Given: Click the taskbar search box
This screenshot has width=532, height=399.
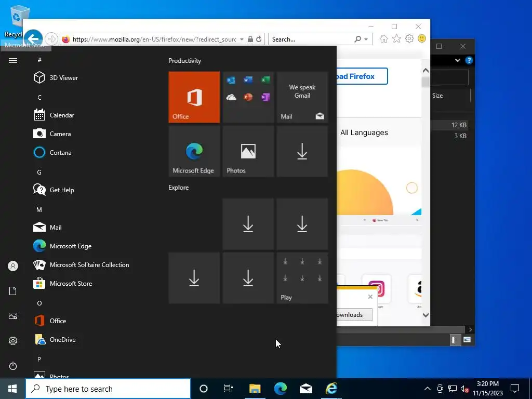Looking at the screenshot, I should point(108,389).
